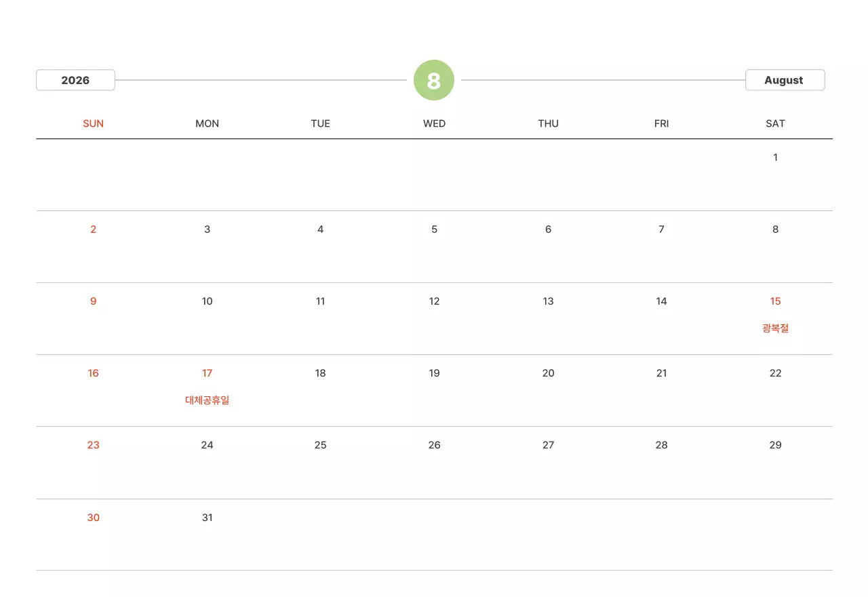Click the green circle month 8 badge

click(x=434, y=80)
